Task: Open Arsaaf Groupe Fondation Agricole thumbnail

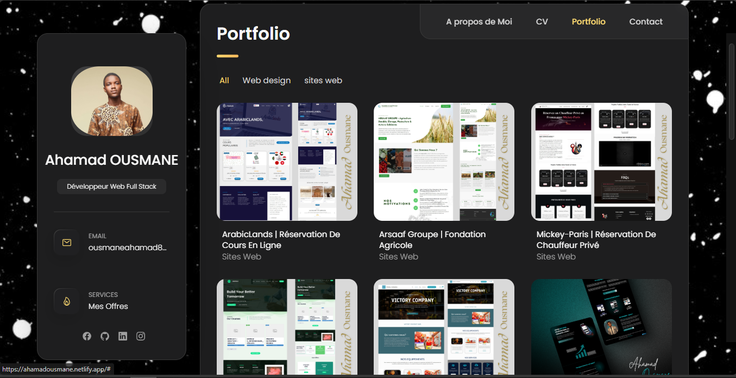Action: point(444,162)
